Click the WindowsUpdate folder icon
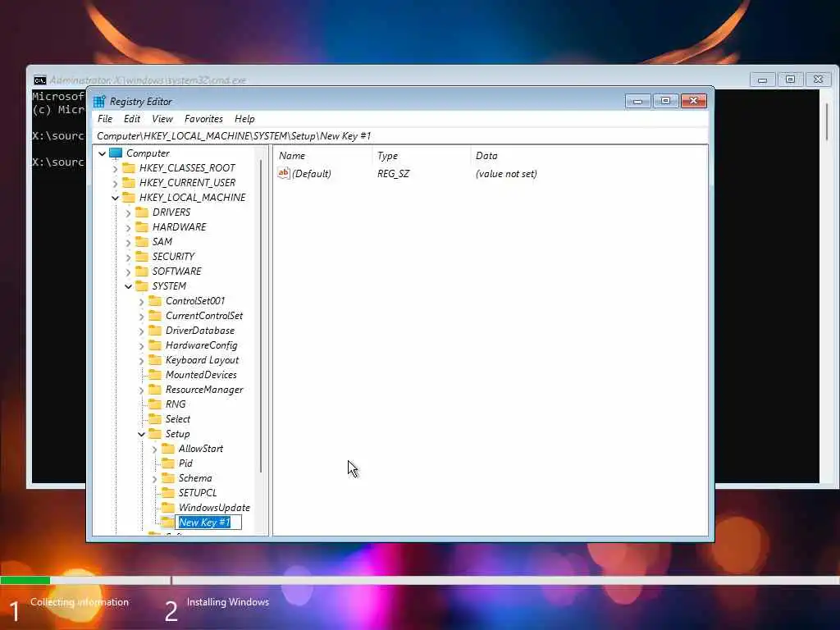Image resolution: width=840 pixels, height=630 pixels. (168, 507)
